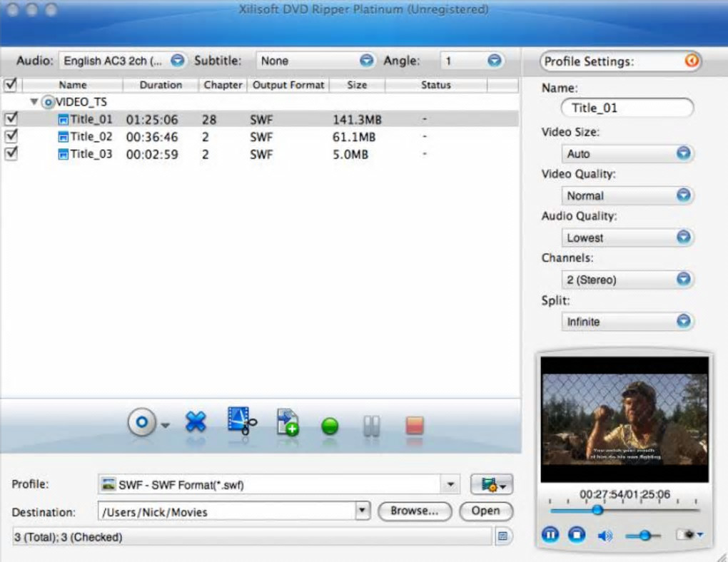728x562 pixels.
Task: Select the Title_02 file icon
Action: 63,138
